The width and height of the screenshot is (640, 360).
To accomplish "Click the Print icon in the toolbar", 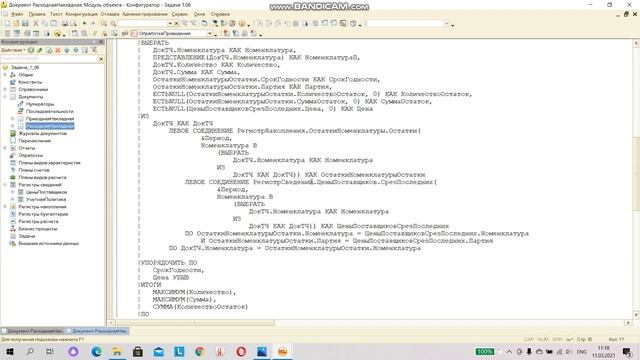I will tap(64, 24).
